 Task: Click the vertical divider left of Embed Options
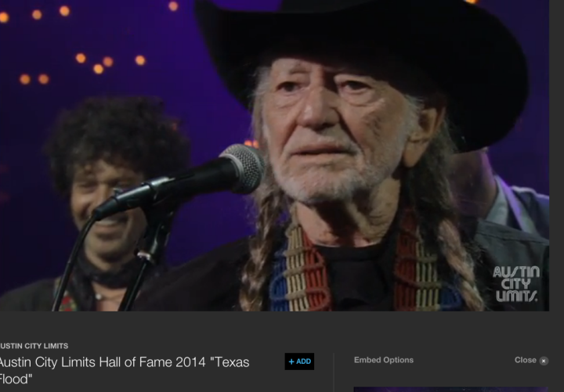pyautogui.click(x=334, y=372)
